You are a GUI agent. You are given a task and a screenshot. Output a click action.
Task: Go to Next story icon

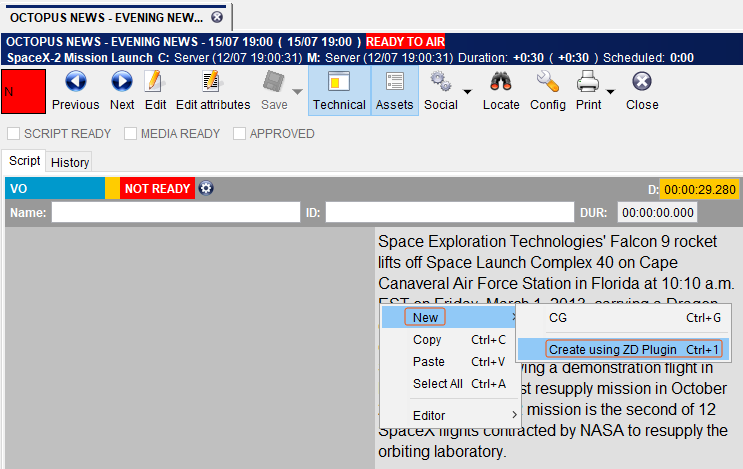pos(122,83)
